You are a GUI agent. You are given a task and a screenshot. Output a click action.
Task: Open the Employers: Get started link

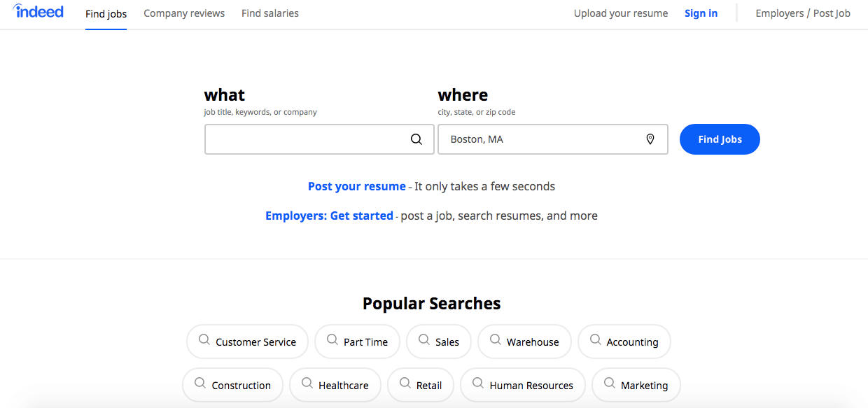329,216
